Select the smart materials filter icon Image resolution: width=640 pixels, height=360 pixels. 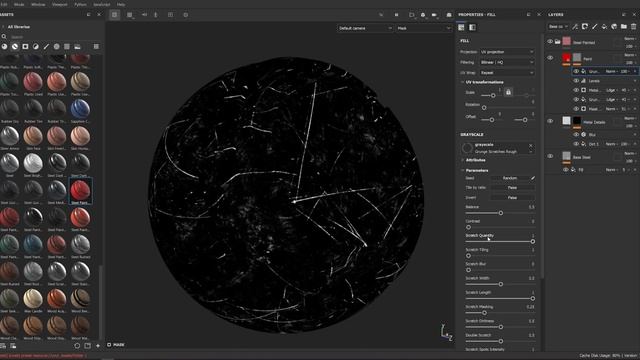click(x=15, y=47)
